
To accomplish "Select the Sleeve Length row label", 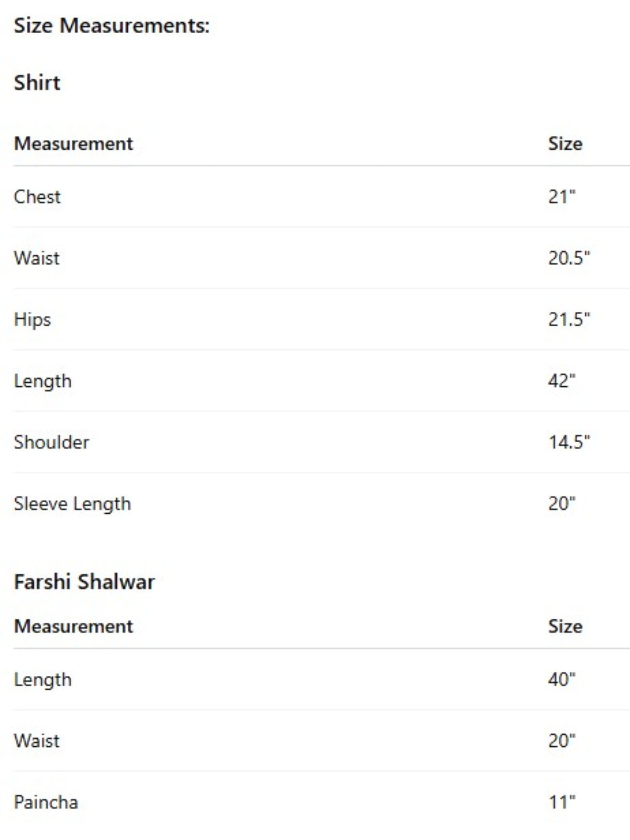I will coord(72,504).
